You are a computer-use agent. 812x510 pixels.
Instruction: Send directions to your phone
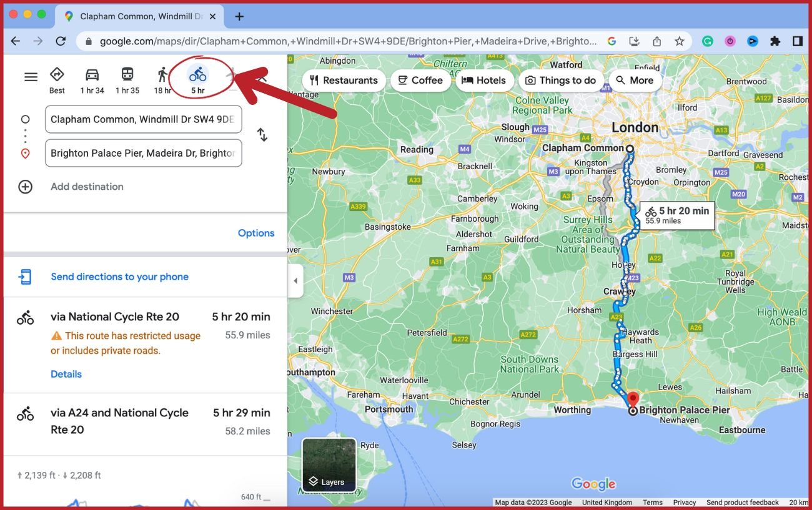pyautogui.click(x=119, y=277)
